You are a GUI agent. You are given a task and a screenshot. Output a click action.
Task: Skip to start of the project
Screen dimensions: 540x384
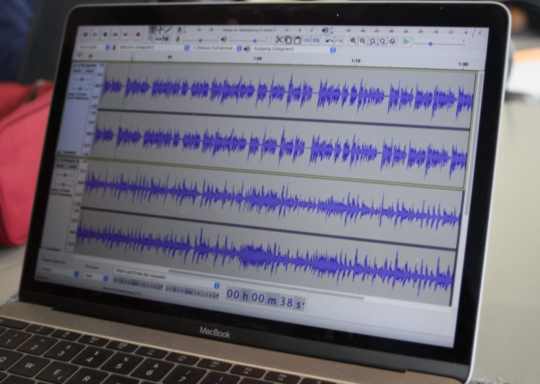(115, 34)
